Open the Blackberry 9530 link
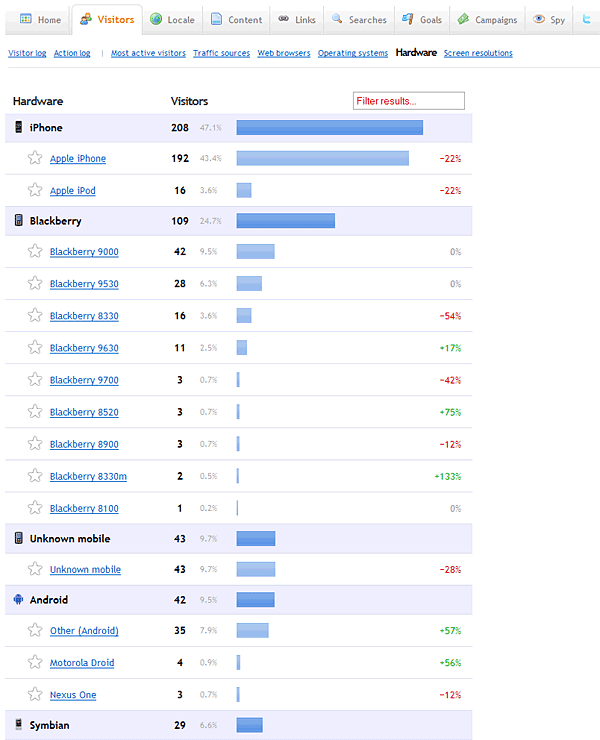600x740 pixels. pyautogui.click(x=84, y=284)
